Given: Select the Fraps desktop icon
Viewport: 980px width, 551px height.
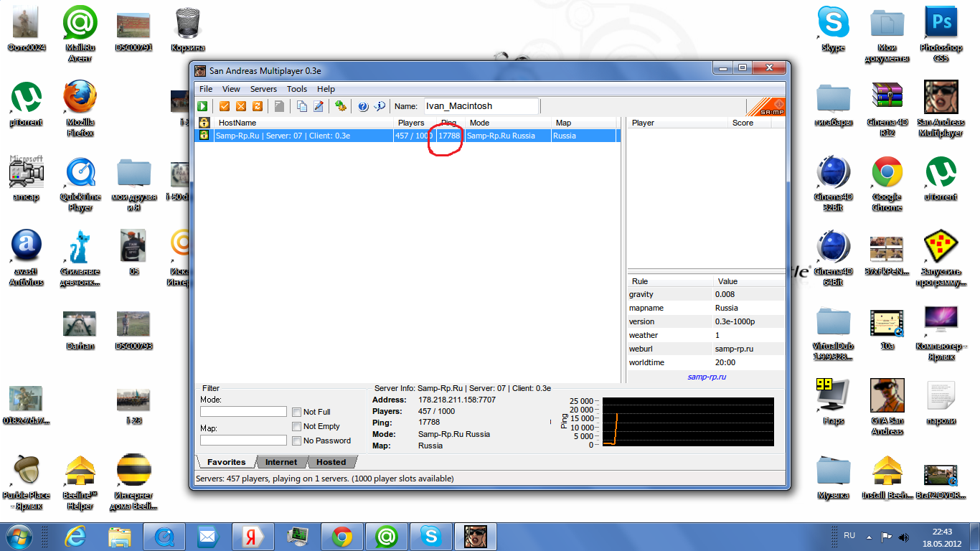Looking at the screenshot, I should click(x=833, y=402).
